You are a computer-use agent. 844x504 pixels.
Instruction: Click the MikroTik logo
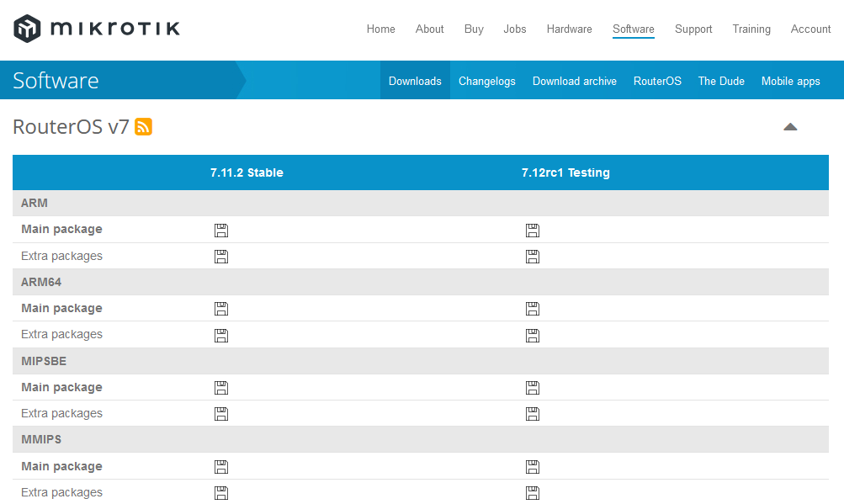(x=97, y=29)
